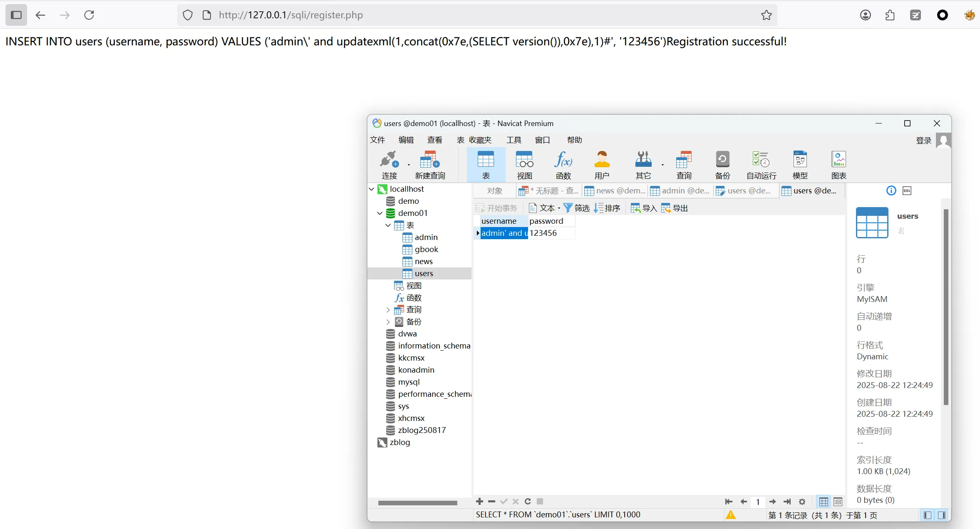
Task: Switch to grid view in status bar
Action: (x=824, y=502)
